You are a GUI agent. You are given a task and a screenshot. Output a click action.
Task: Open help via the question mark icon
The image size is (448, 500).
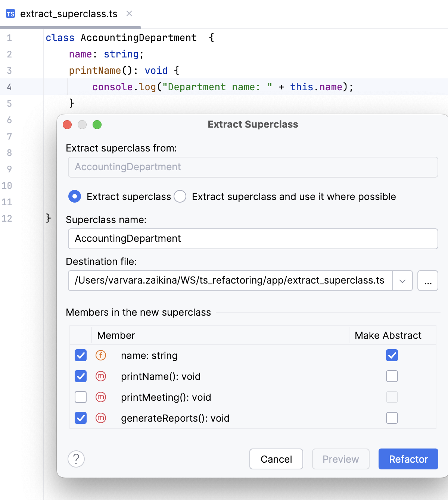pyautogui.click(x=76, y=459)
